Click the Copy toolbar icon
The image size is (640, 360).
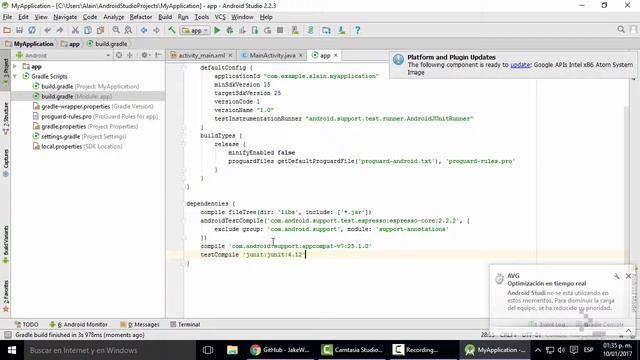[88, 30]
